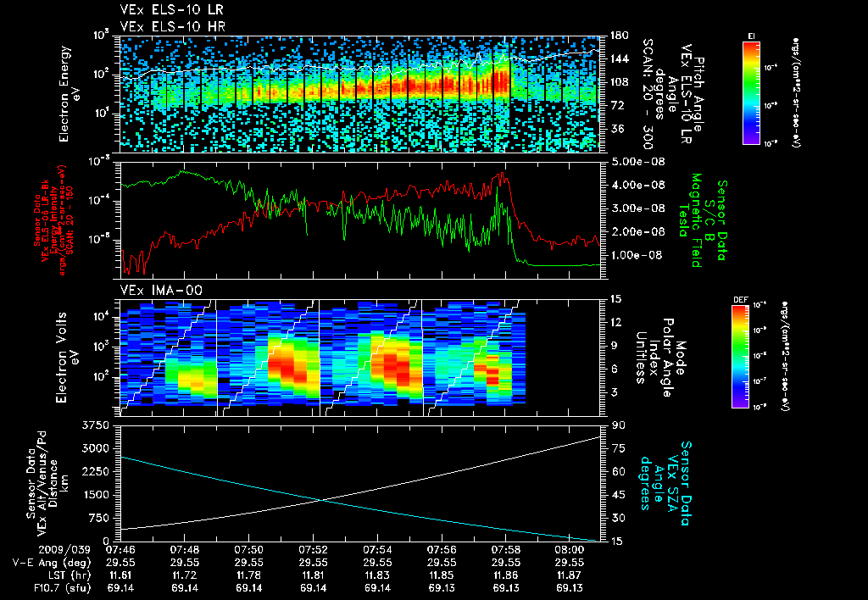Click the 'Electron Volts eV' axis label
Screen dimensions: 868x600
pyautogui.click(x=67, y=358)
